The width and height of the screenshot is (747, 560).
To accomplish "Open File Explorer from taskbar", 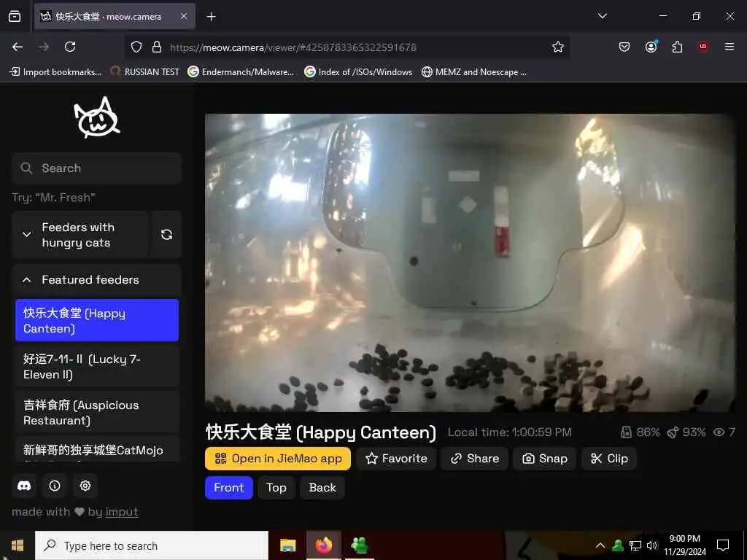I will click(287, 545).
